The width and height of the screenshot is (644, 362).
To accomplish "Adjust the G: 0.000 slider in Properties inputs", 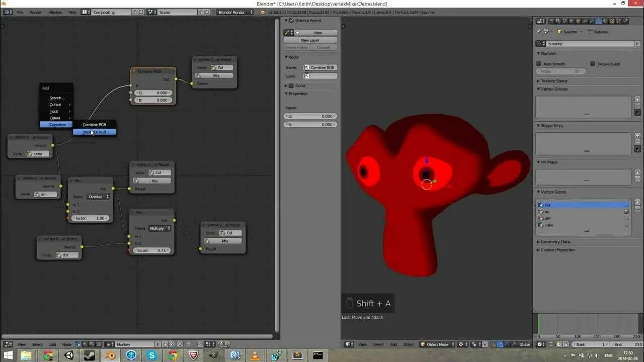I will point(310,116).
